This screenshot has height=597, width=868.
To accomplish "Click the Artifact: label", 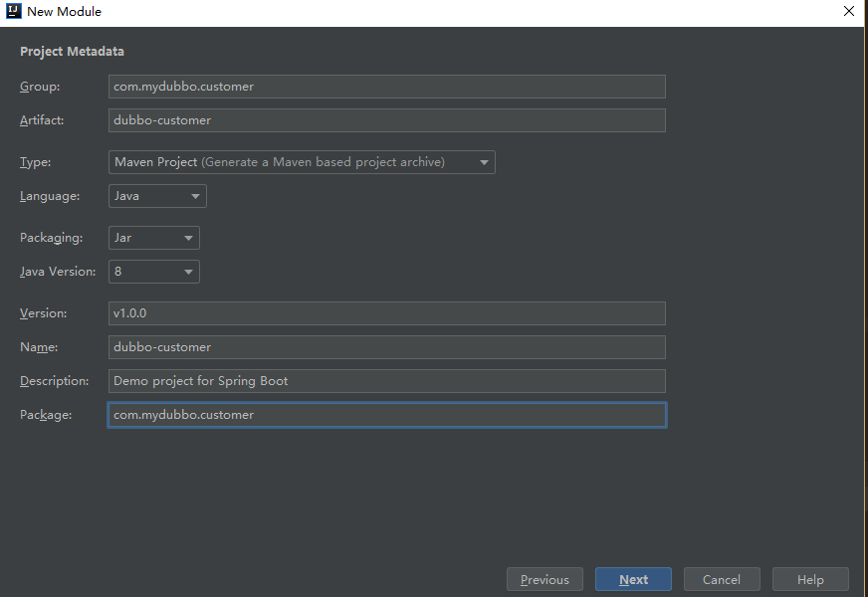I will tap(42, 120).
